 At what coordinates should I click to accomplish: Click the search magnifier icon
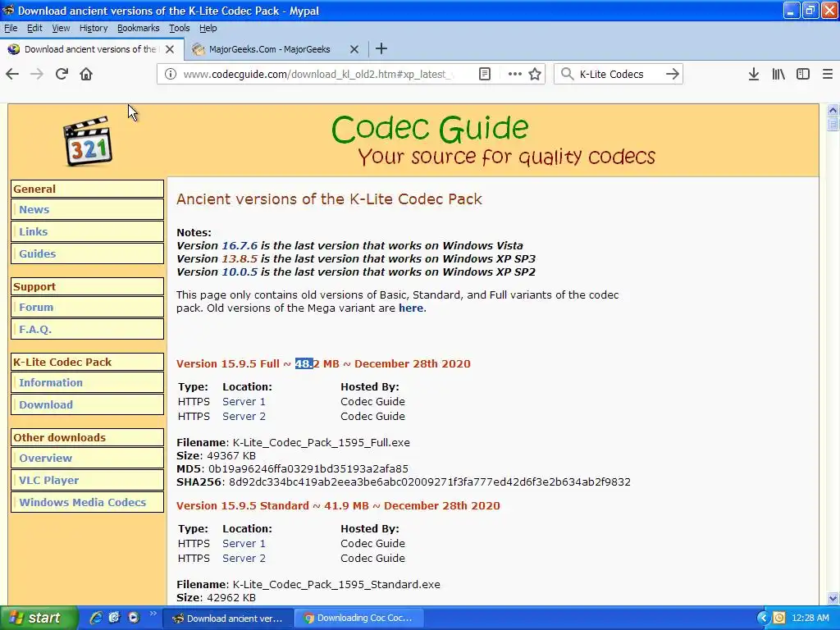click(567, 74)
